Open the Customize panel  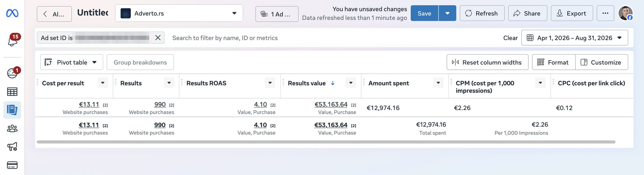601,62
